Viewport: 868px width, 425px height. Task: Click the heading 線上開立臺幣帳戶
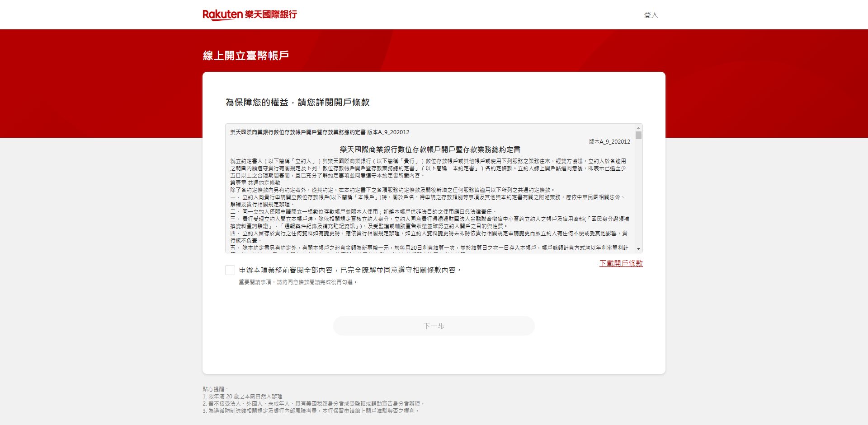(246, 56)
